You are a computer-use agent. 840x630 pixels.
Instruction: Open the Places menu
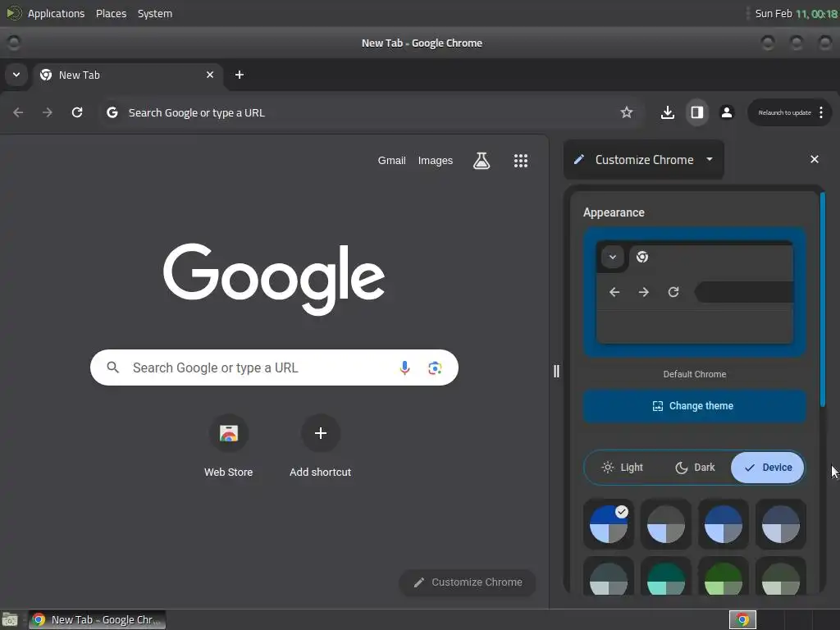[111, 13]
